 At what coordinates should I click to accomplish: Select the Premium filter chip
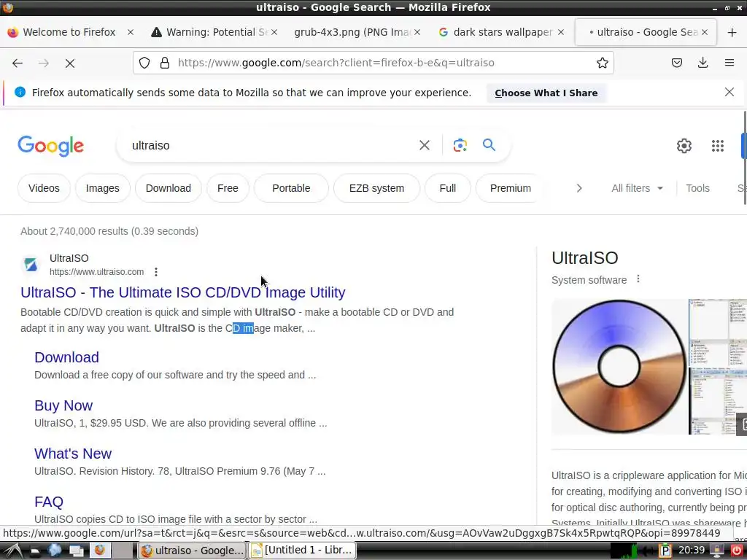pos(510,188)
